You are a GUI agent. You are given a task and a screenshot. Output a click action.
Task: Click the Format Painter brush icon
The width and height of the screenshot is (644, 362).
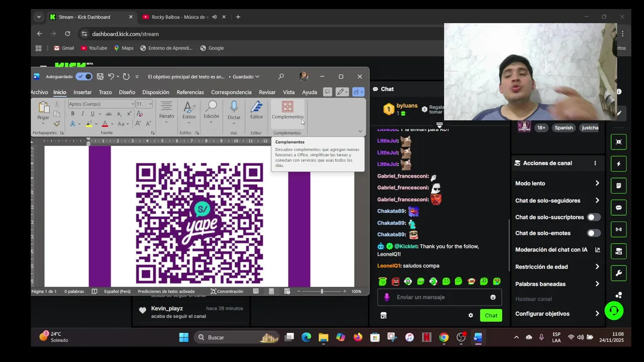[56, 124]
